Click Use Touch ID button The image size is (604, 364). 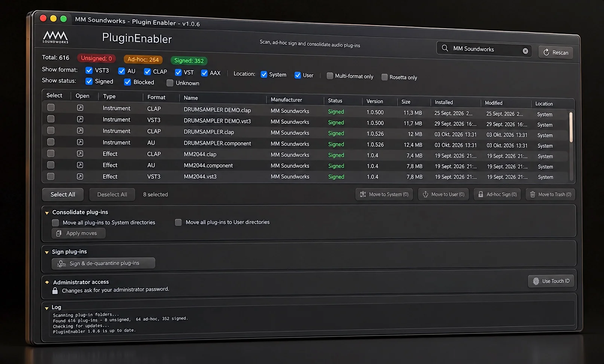[551, 281]
